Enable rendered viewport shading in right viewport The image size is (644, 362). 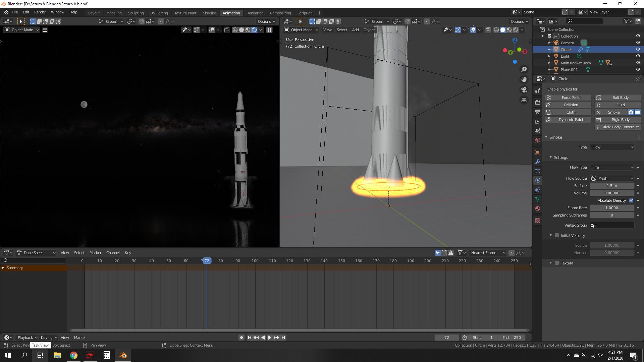516,30
